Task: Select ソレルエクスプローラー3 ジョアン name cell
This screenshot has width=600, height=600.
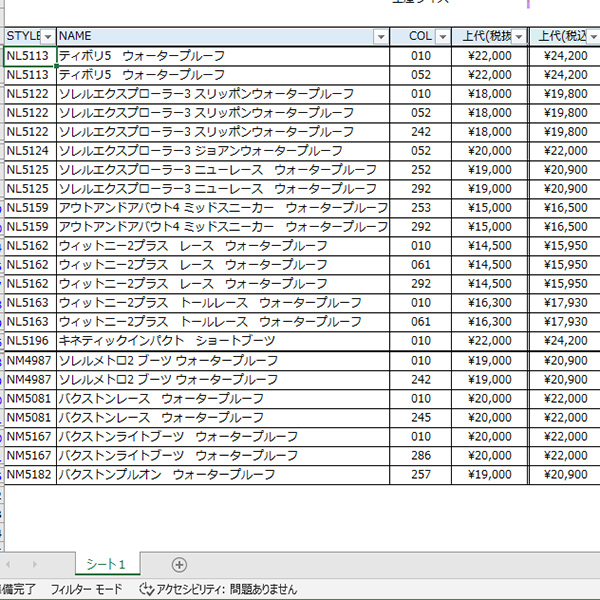Action: (223, 151)
